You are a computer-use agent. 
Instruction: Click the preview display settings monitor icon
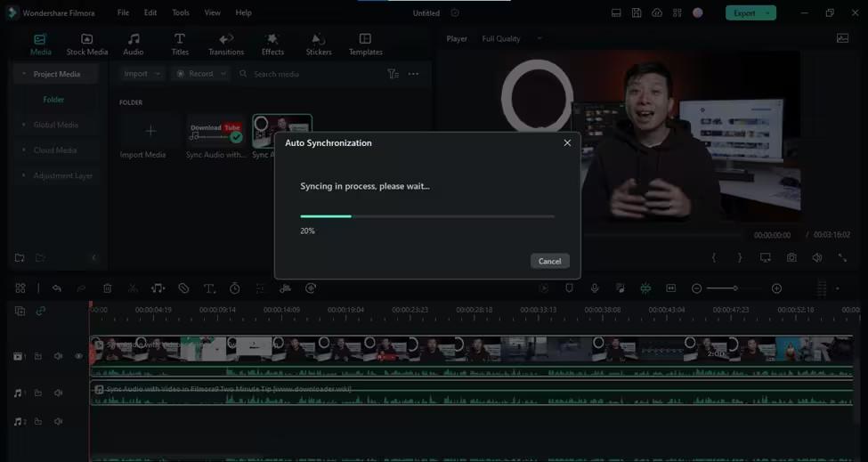coord(766,258)
